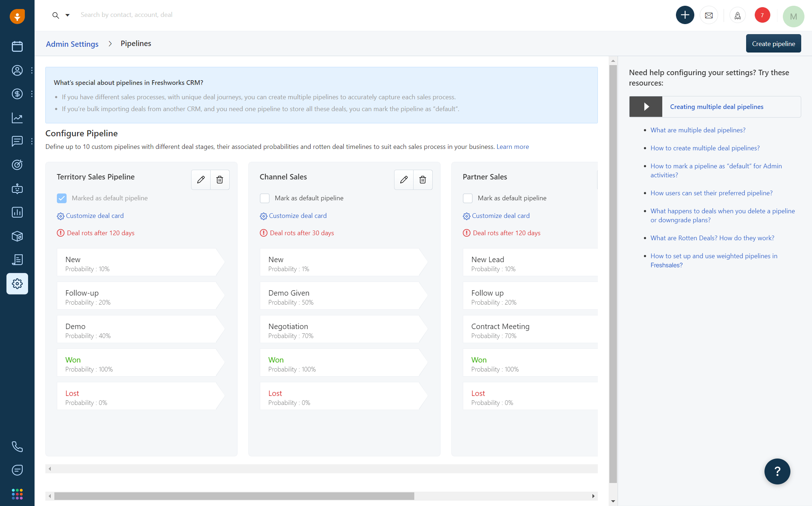Click the orange add new button in top bar
Image resolution: width=812 pixels, height=506 pixels.
click(x=684, y=16)
